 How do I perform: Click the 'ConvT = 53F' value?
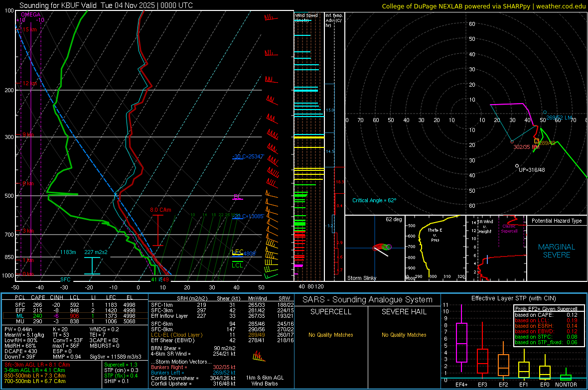(68, 341)
